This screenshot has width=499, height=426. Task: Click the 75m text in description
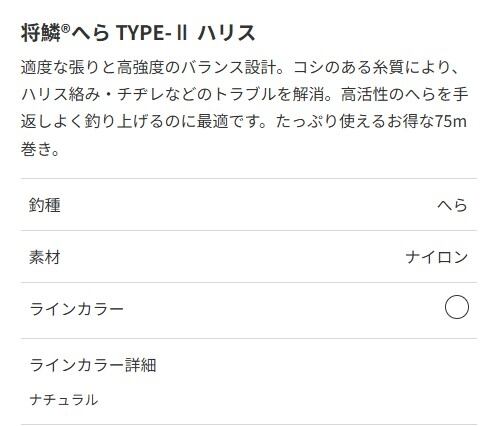(x=451, y=121)
